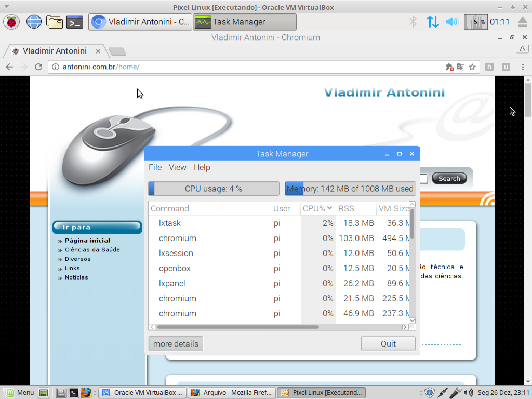Sort by CPU% column with arrow
Screen dimensions: 532x399
[x=317, y=208]
